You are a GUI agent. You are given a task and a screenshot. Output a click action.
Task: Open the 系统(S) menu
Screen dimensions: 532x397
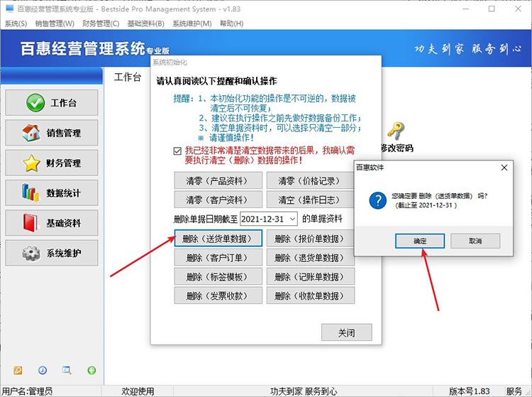pyautogui.click(x=16, y=23)
